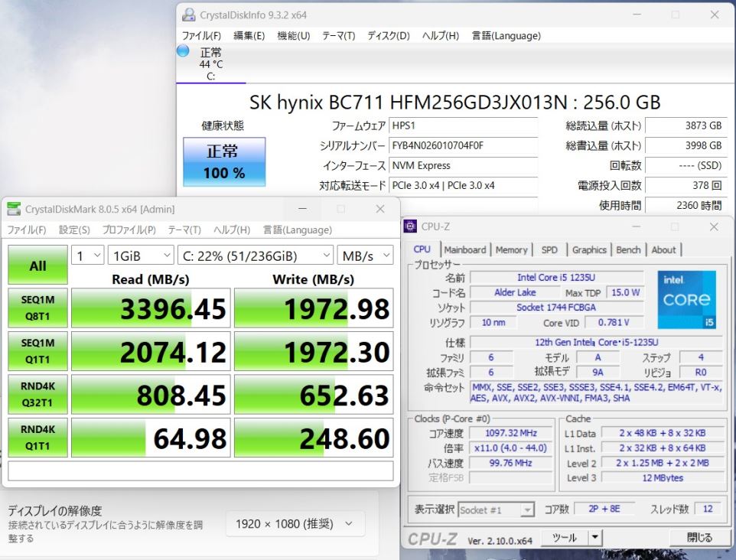Open ファイル(F) menu in CrystalDiskInfo
Viewport: 736px width, 560px height.
[x=201, y=36]
